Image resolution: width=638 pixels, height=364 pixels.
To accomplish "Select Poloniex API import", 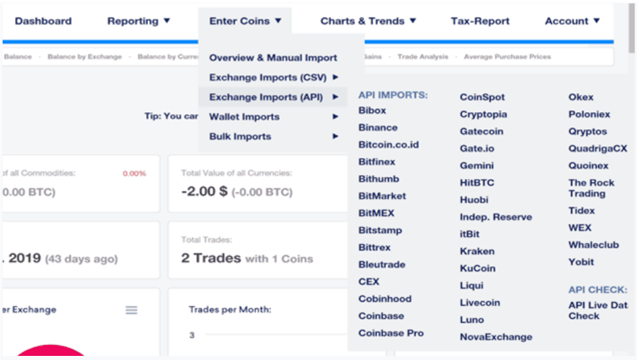I will pyautogui.click(x=589, y=114).
